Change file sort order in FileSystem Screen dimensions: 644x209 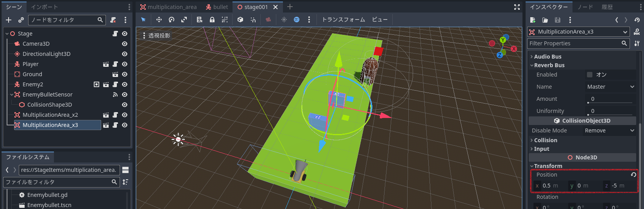125,182
